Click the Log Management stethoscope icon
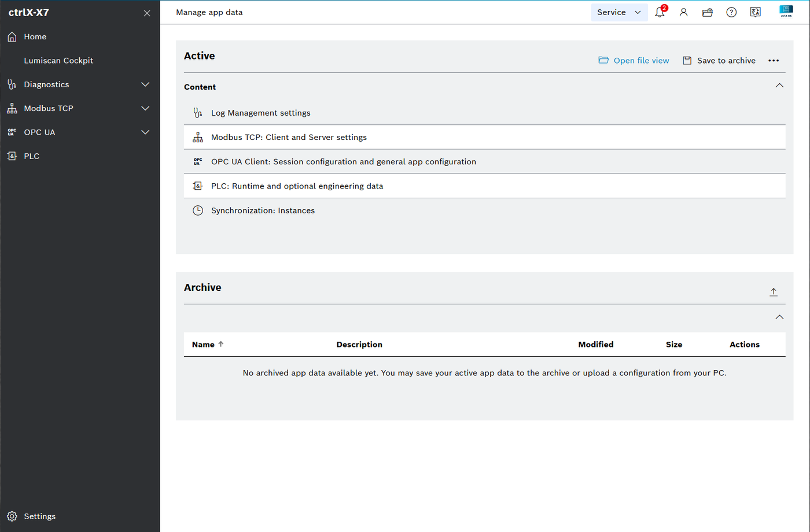The width and height of the screenshot is (810, 532). [198, 113]
